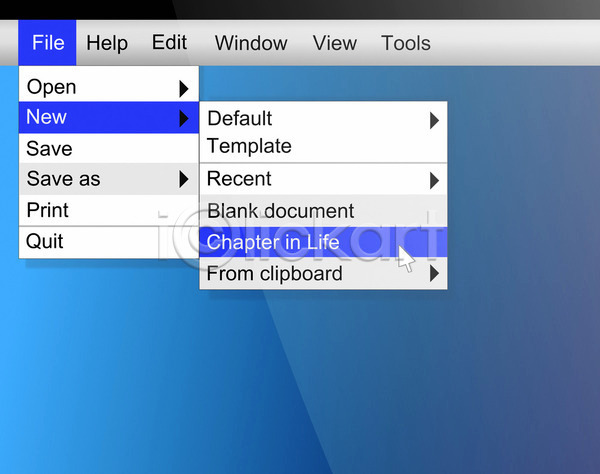Open the Tools menu
600x474 pixels.
tap(406, 43)
